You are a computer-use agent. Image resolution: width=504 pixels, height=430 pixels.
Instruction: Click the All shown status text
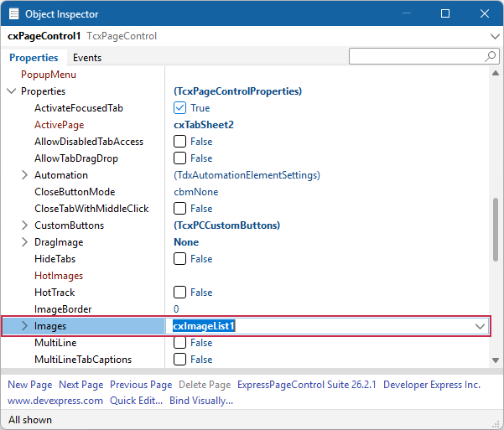tap(30, 420)
